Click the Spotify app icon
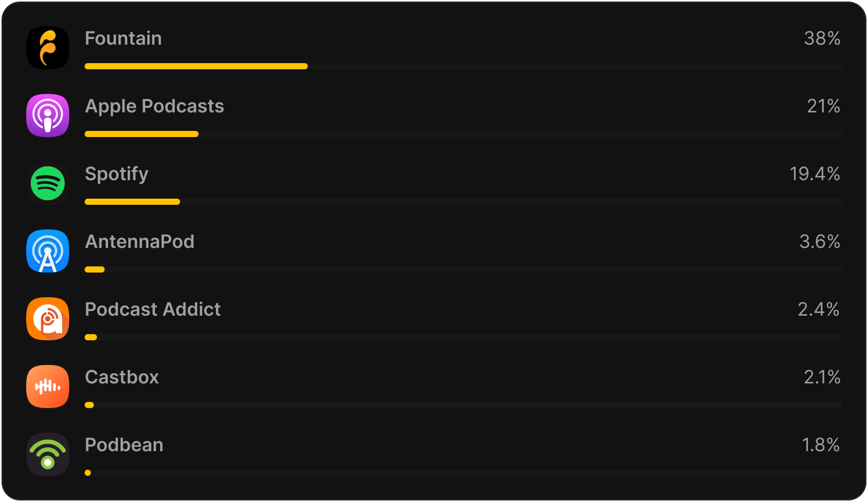 pos(48,183)
